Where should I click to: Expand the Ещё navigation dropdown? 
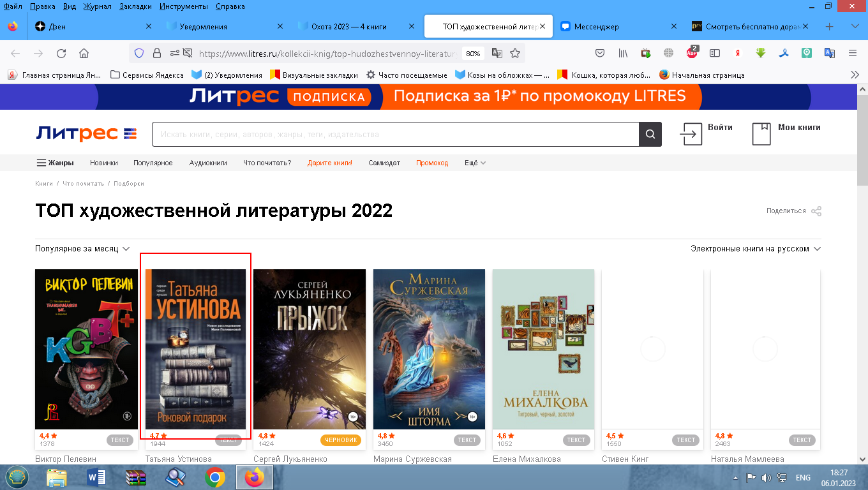tap(474, 163)
